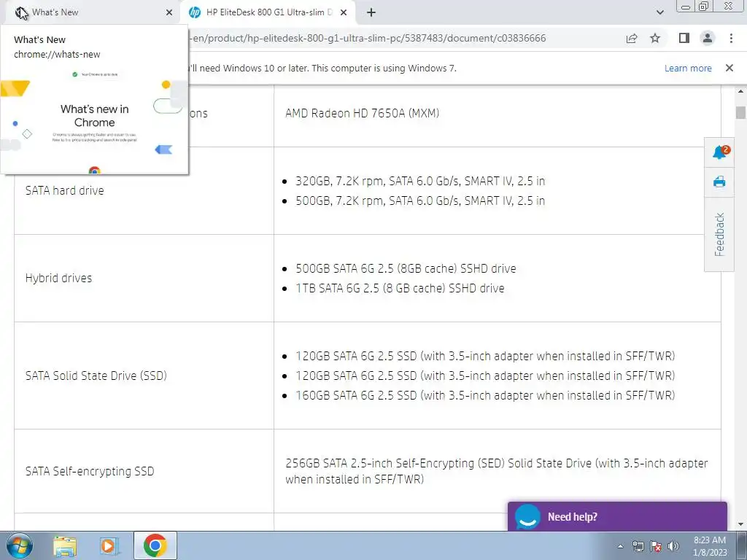Click the Learn more link
This screenshot has width=747, height=560.
(x=688, y=68)
